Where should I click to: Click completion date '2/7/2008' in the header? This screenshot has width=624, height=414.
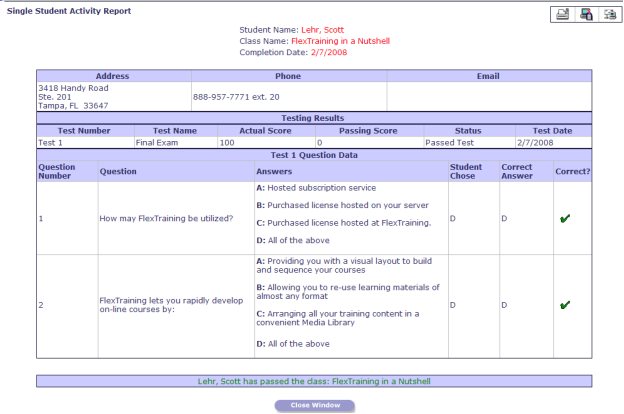(329, 52)
